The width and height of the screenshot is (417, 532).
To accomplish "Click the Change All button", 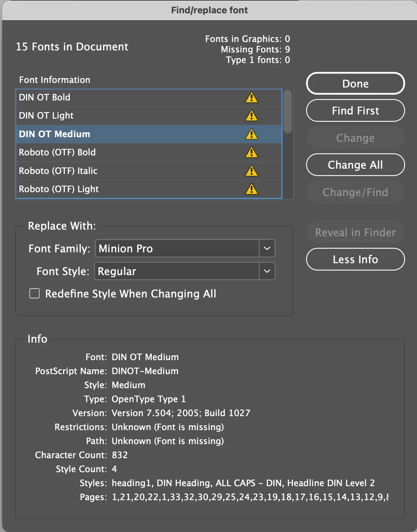I will (355, 165).
